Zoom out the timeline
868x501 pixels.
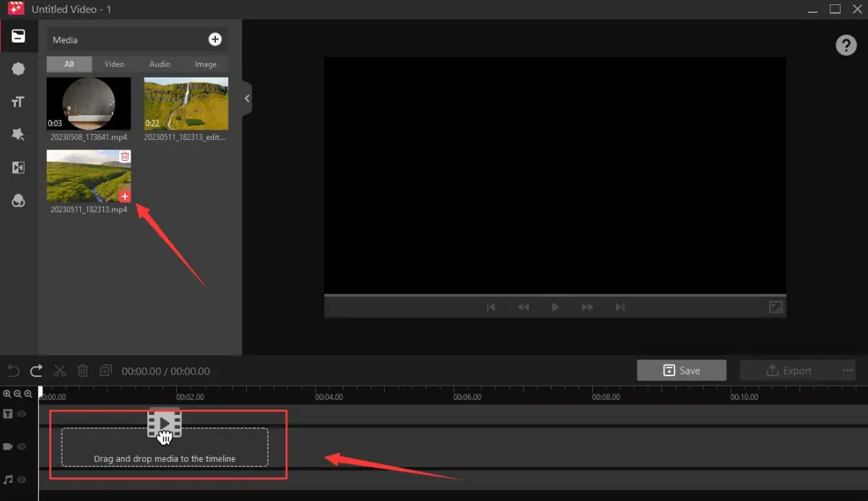pyautogui.click(x=18, y=394)
